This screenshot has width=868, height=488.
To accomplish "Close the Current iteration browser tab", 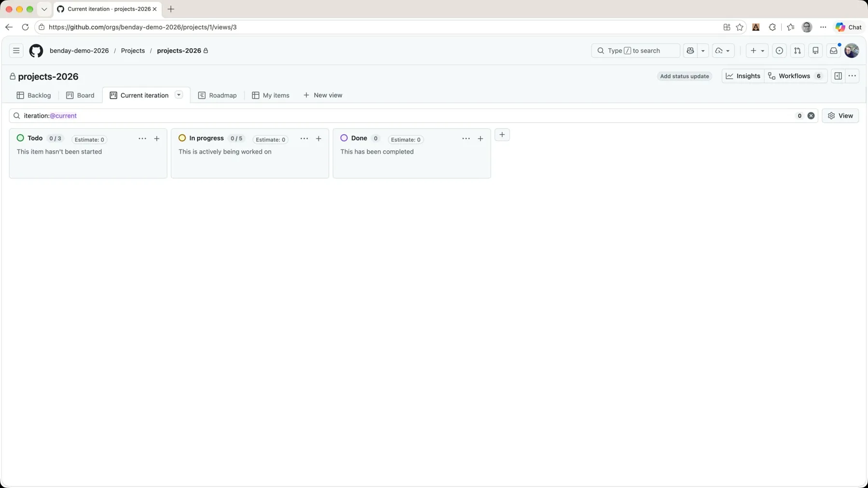I will (155, 9).
